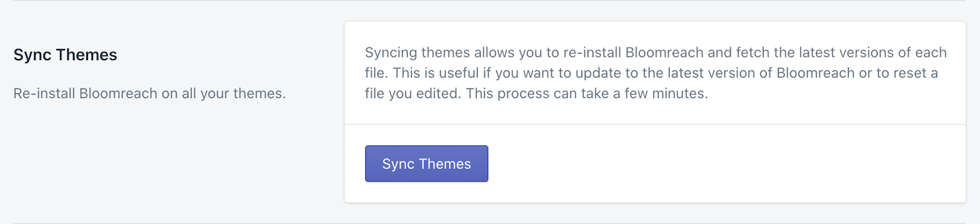980x224 pixels.
Task: Click the phrase 'file you edited' in the card
Action: [x=412, y=93]
